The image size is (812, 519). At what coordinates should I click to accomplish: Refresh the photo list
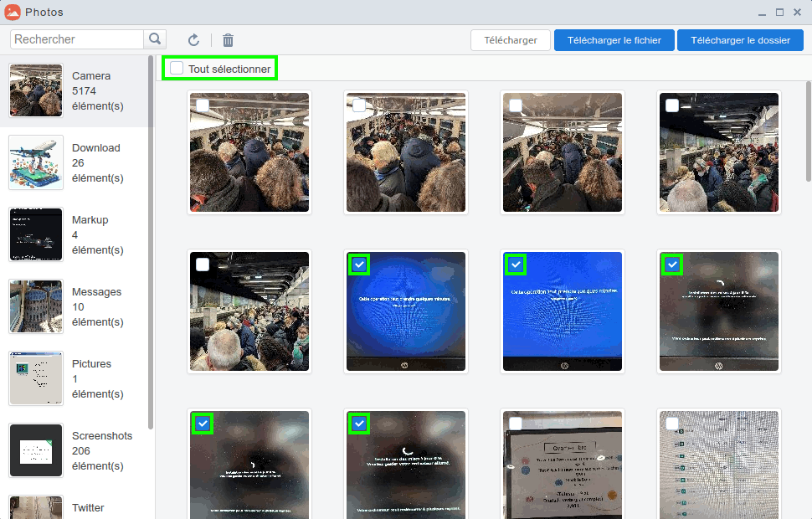click(193, 40)
